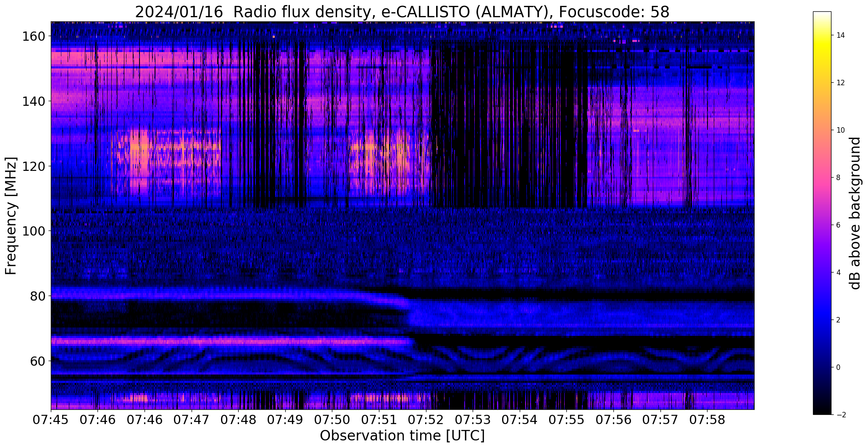Click the colorbar tick value 14
The width and height of the screenshot is (868, 448).
pos(841,35)
